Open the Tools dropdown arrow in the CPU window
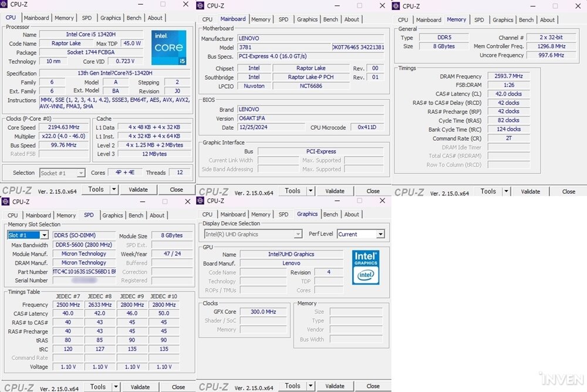 coord(114,190)
